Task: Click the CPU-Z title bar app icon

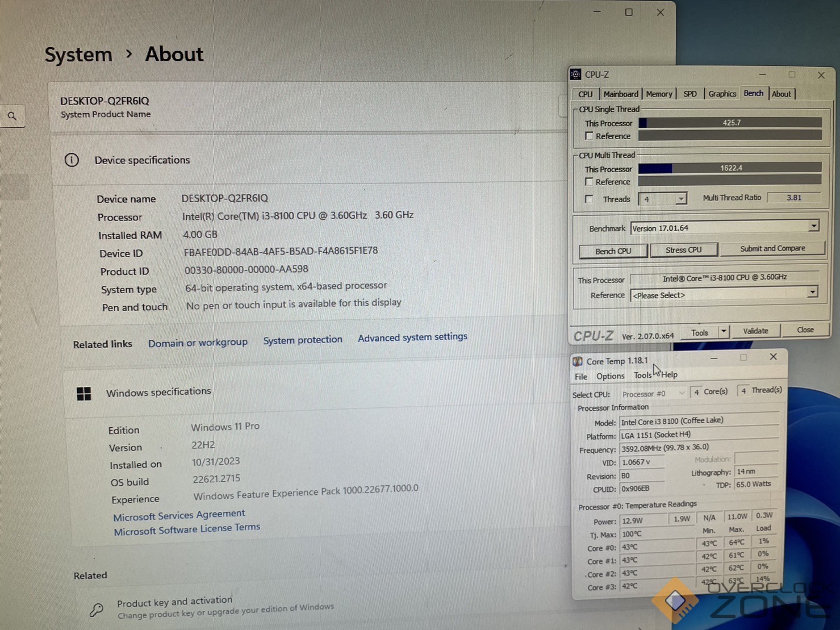Action: (576, 74)
